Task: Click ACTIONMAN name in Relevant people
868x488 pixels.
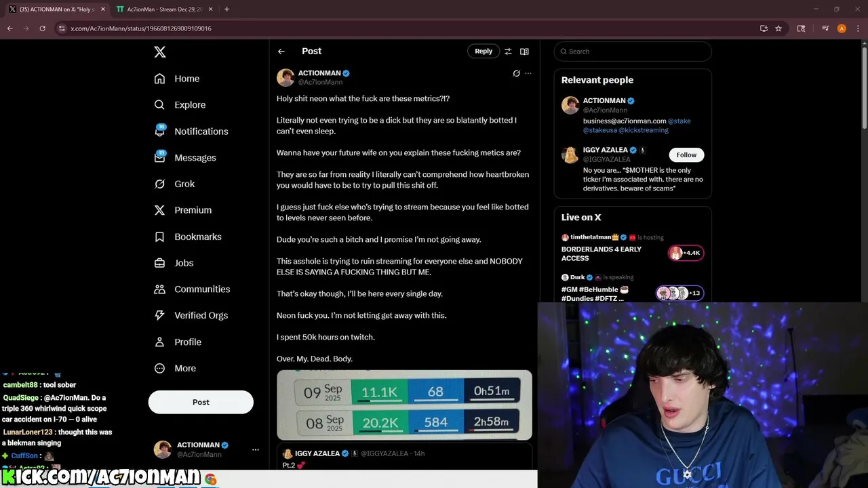Action: pyautogui.click(x=604, y=101)
